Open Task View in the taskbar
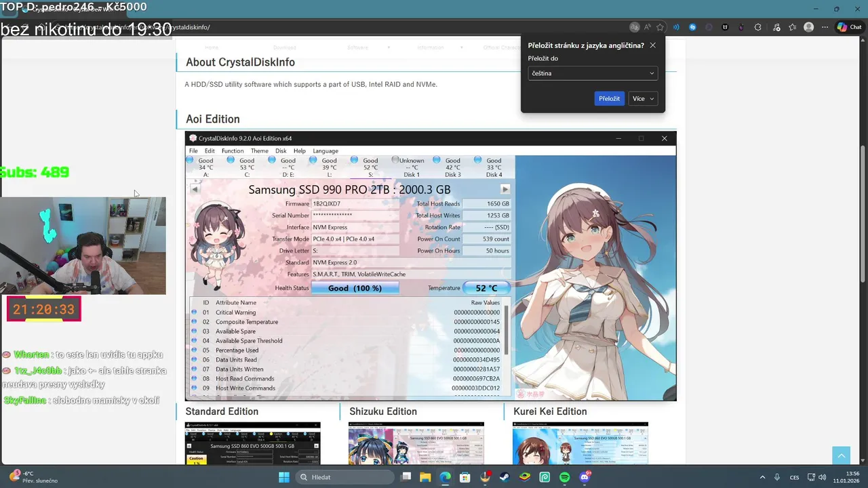Image resolution: width=868 pixels, height=488 pixels. click(x=406, y=477)
